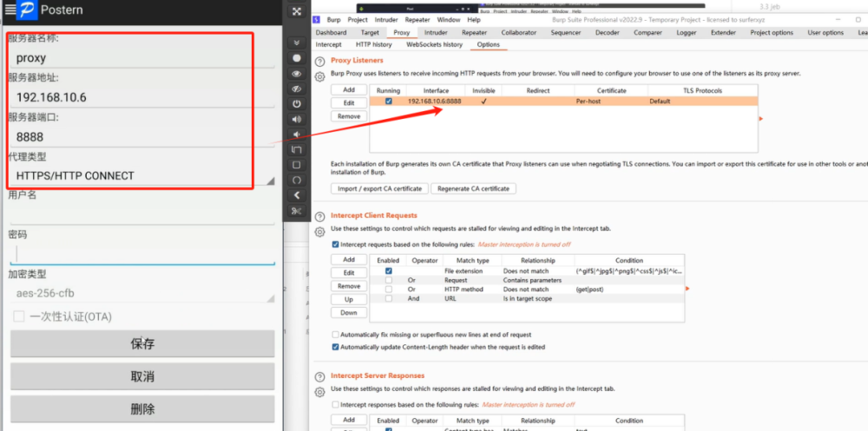Open the WebSockets history sub-tab

click(x=435, y=44)
